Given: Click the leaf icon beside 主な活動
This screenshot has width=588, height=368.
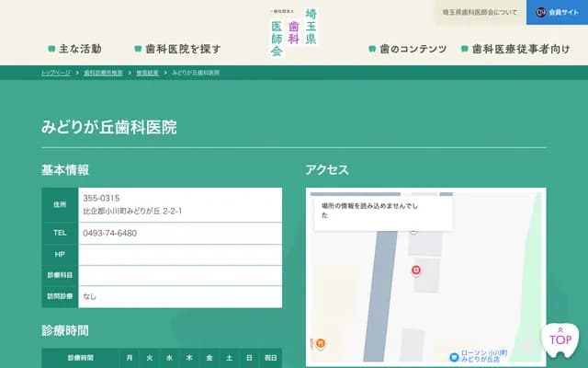Looking at the screenshot, I should click(x=51, y=49).
